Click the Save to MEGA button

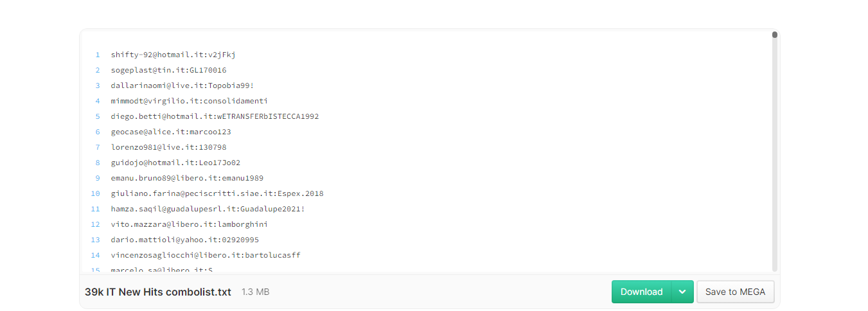pos(736,292)
